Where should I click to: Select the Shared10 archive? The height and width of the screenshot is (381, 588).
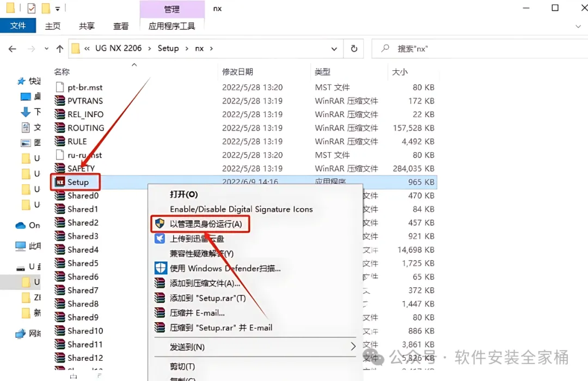[85, 331]
